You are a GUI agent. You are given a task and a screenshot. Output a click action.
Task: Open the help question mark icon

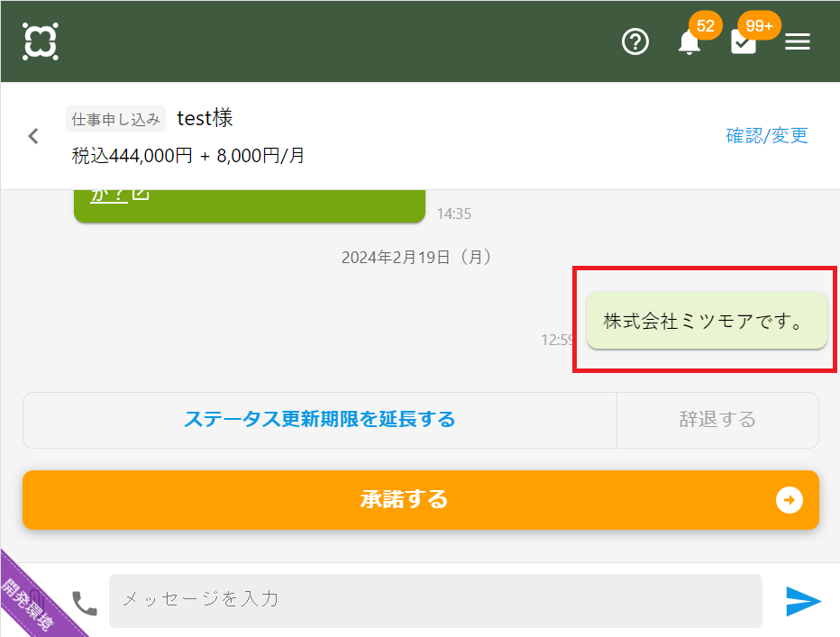635,41
